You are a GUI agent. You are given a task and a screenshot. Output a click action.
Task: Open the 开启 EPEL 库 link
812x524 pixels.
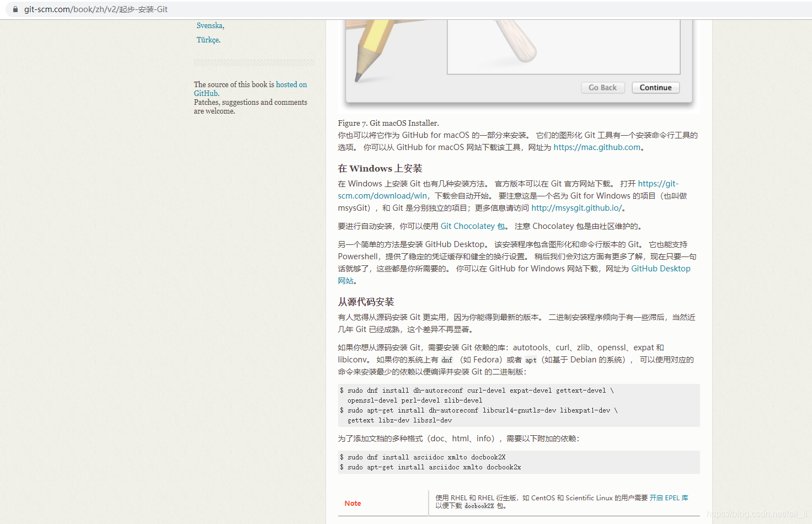669,498
